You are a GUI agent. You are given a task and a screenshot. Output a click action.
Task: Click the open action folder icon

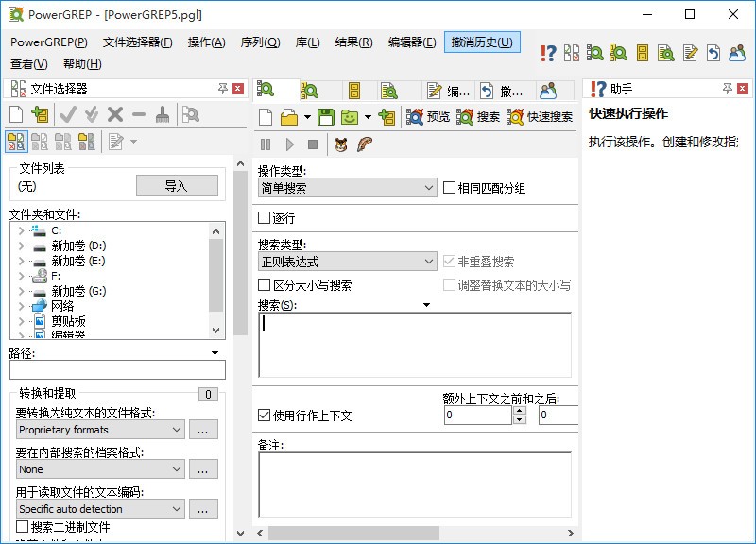pos(289,117)
